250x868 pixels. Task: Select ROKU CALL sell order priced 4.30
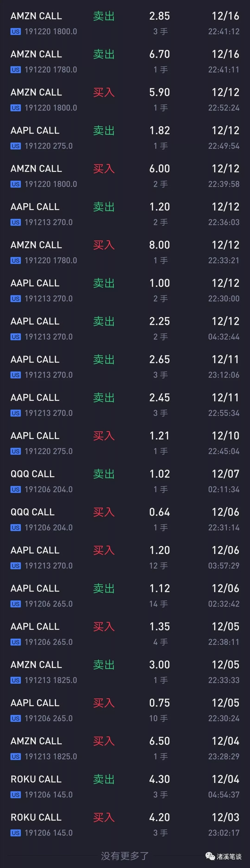click(x=125, y=786)
